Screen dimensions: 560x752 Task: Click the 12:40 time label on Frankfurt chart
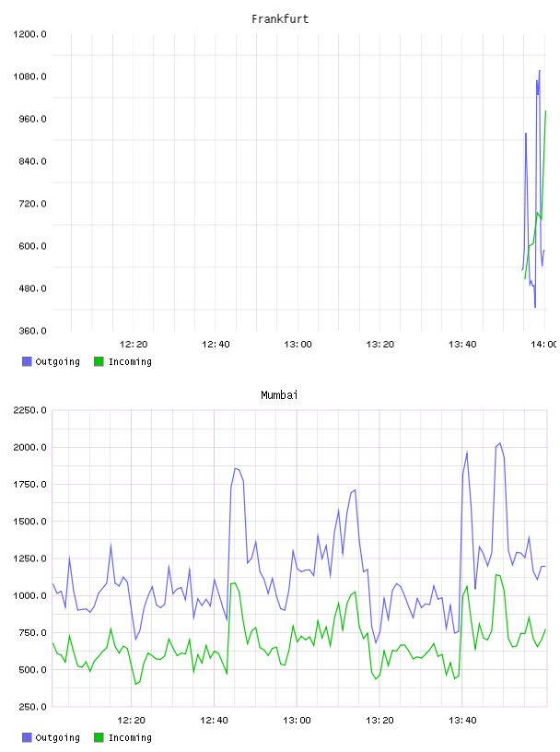pyautogui.click(x=216, y=345)
